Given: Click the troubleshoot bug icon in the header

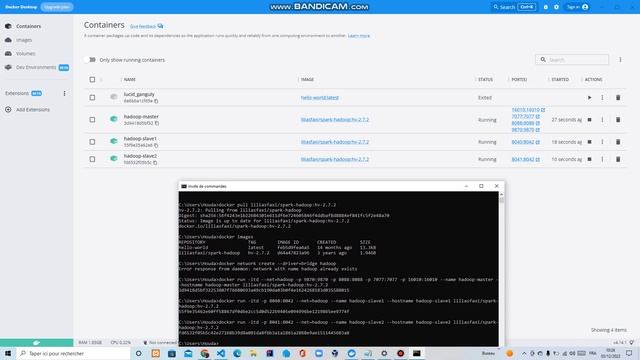Looking at the screenshot, I should (x=546, y=7).
